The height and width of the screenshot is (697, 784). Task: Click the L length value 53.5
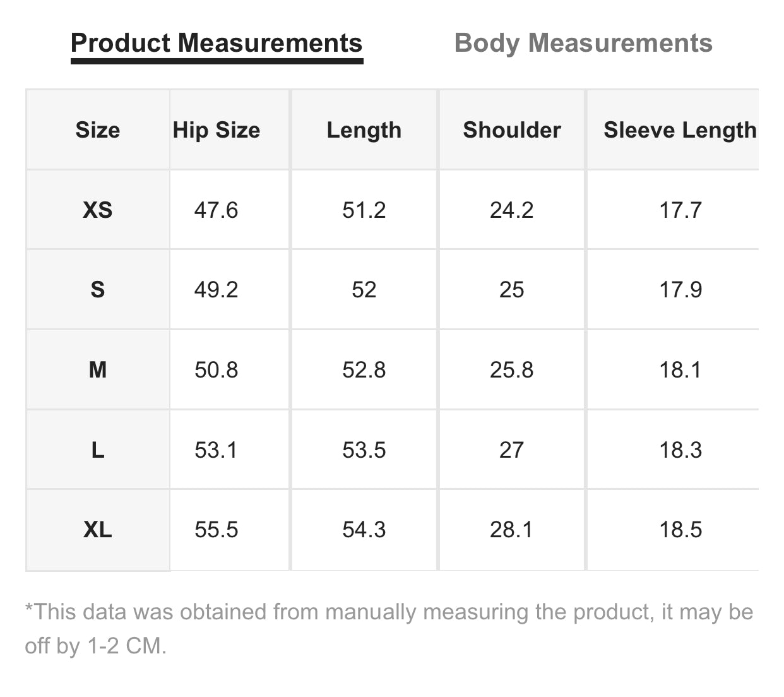point(364,450)
